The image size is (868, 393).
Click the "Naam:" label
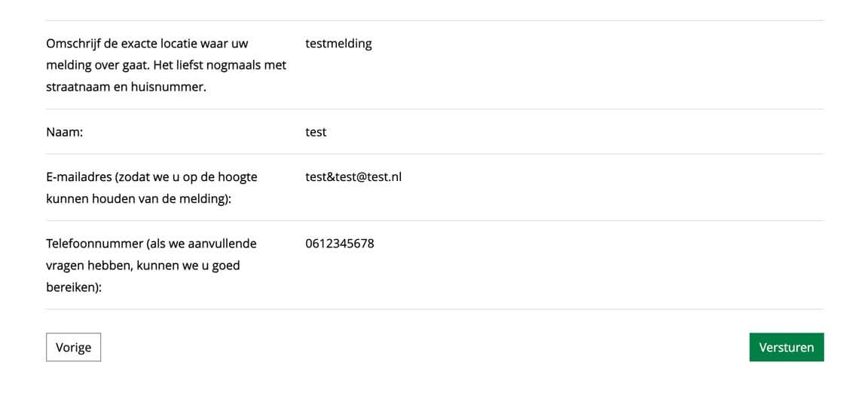point(64,132)
